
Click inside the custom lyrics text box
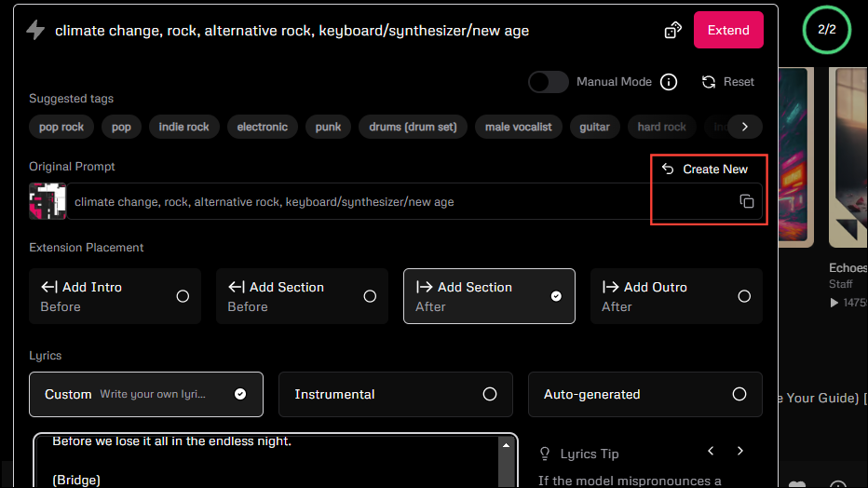tap(270, 461)
